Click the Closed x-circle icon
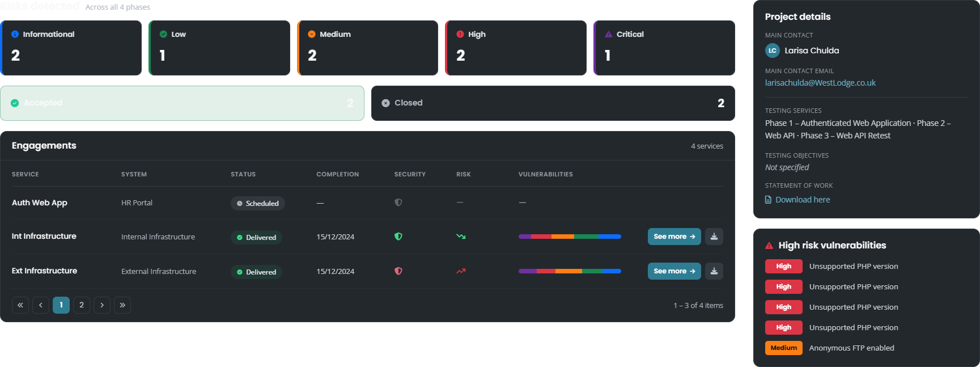This screenshot has width=980, height=367. coord(385,103)
